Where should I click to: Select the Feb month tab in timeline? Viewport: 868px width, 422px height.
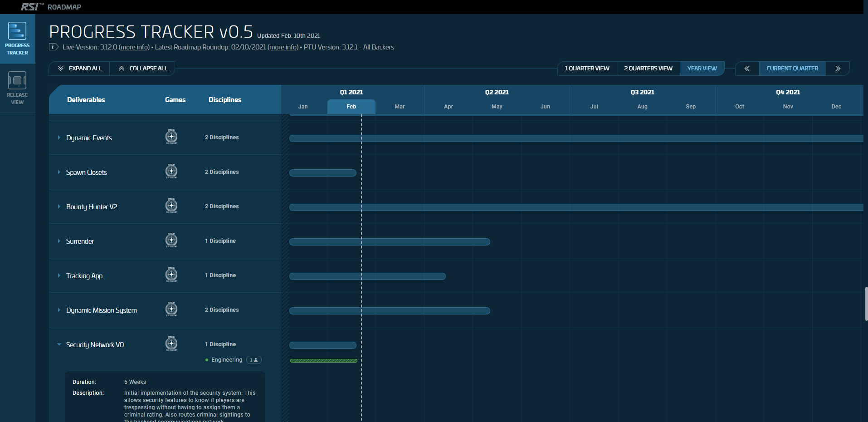pyautogui.click(x=351, y=107)
